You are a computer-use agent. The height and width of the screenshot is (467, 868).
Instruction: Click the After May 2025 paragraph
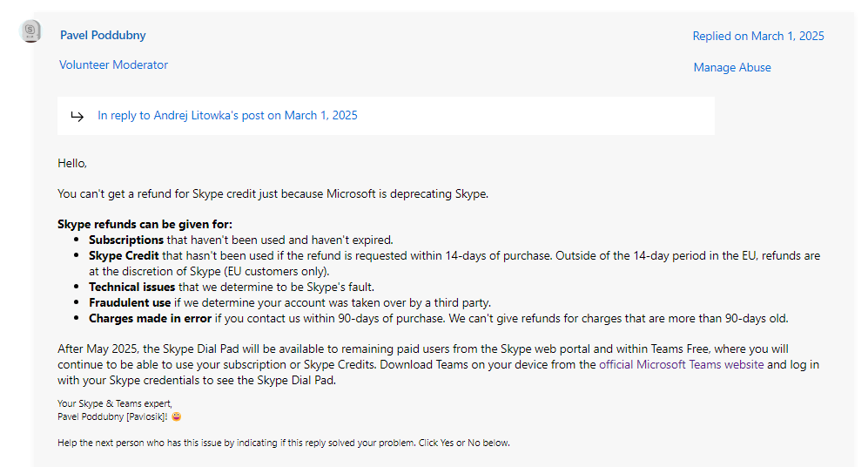[439, 364]
